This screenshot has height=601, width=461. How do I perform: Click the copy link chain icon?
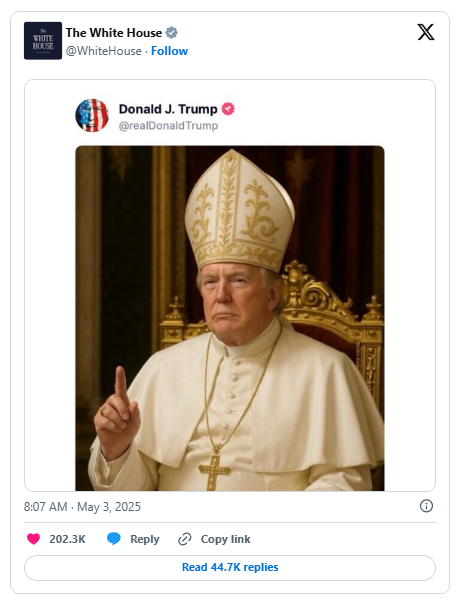185,539
